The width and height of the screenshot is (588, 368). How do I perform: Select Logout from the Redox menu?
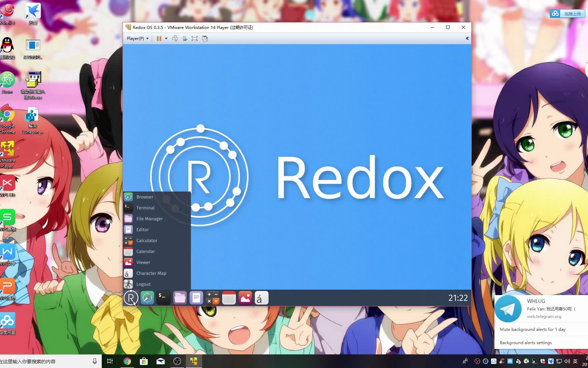[143, 284]
